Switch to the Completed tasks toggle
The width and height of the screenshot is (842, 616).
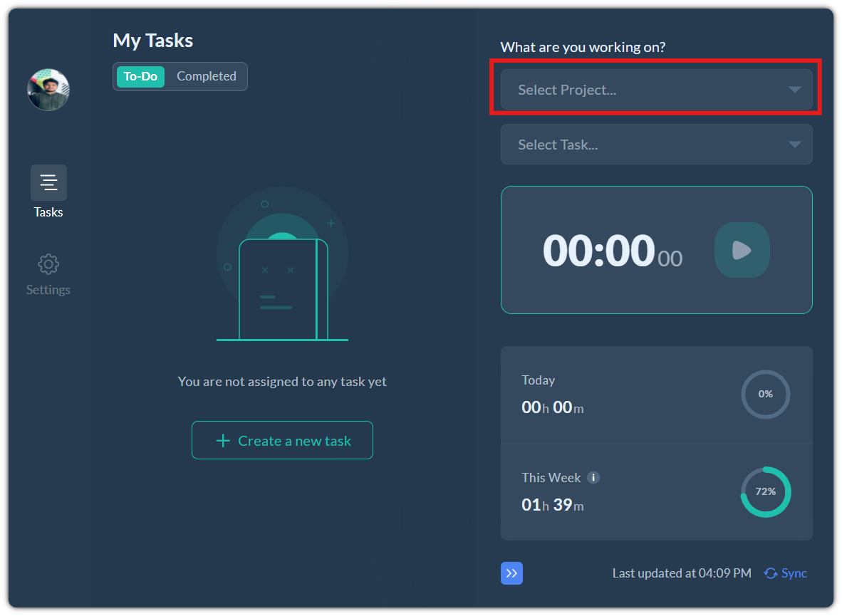tap(207, 76)
